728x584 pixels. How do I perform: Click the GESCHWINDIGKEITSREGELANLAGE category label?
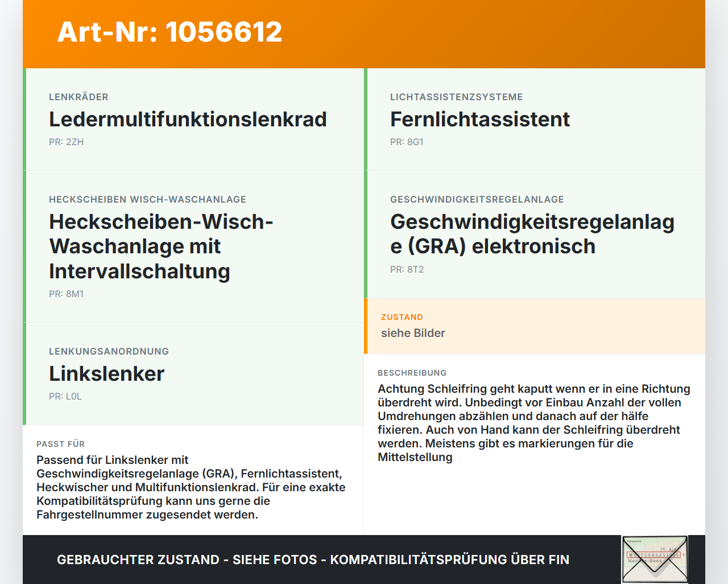coord(477,199)
